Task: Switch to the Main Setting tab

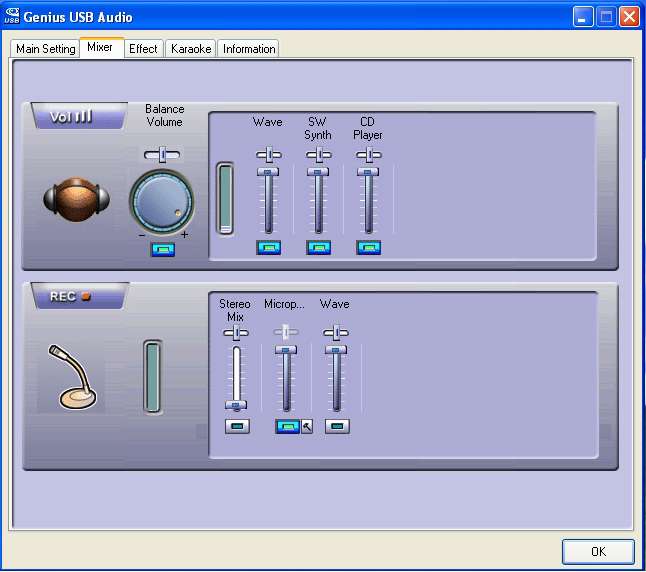Action: click(x=45, y=49)
